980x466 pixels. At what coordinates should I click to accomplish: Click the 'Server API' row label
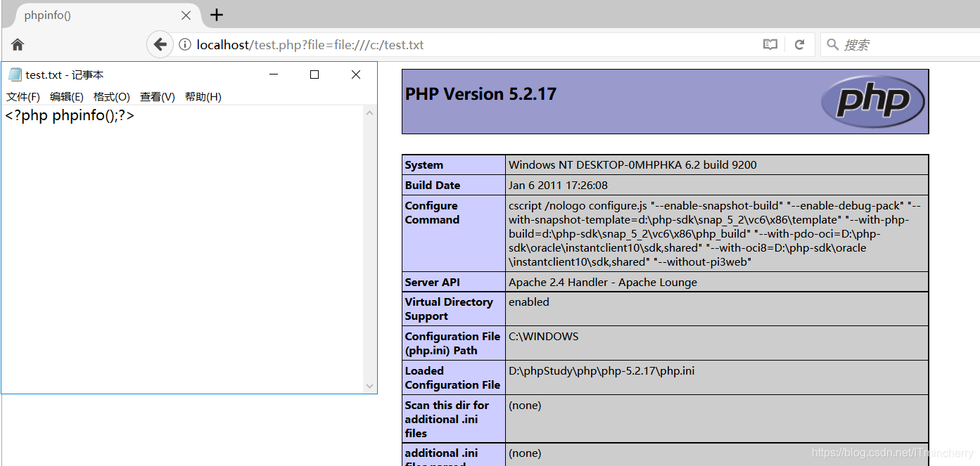432,283
